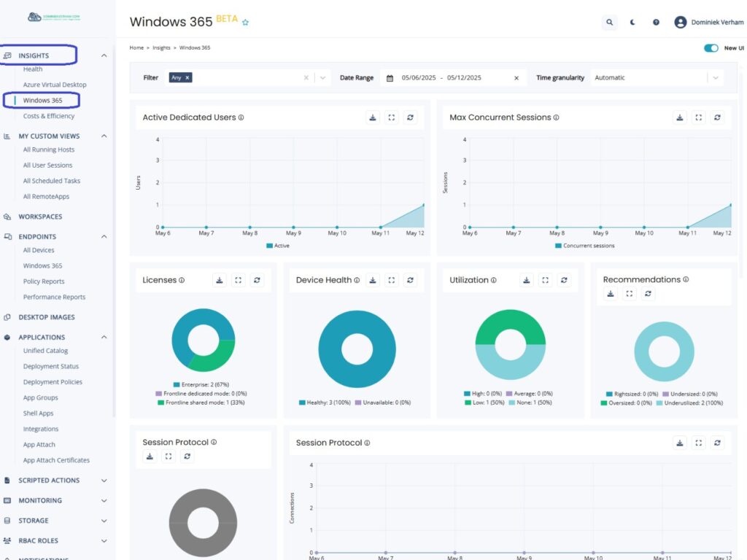Screen dimensions: 747x560
Task: Navigate to Policy Reports
Action: tap(43, 281)
